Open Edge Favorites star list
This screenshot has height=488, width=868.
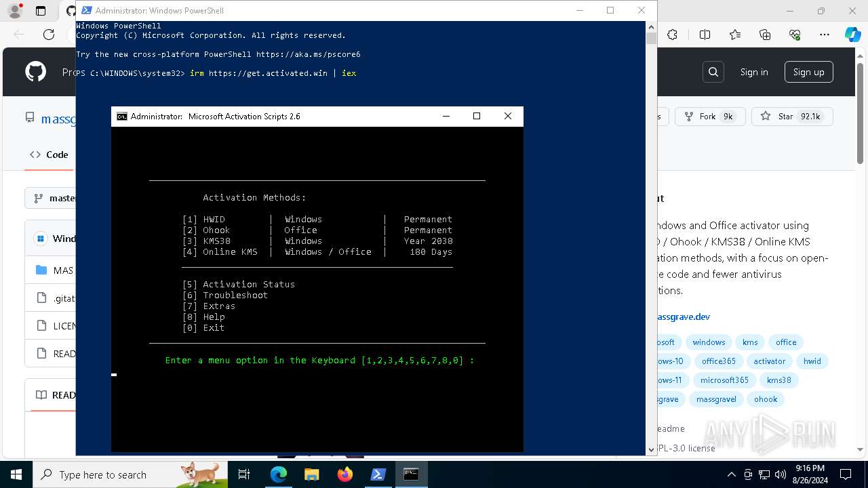[735, 35]
